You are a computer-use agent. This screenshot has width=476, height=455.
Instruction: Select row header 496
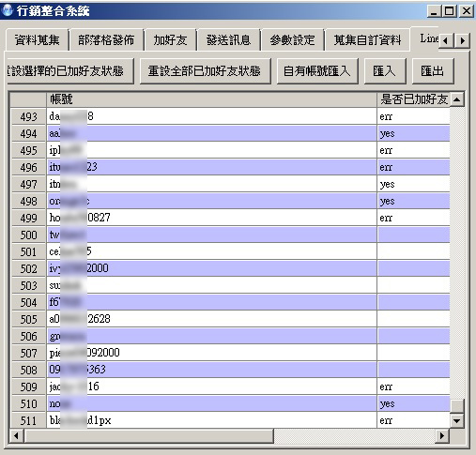click(28, 167)
